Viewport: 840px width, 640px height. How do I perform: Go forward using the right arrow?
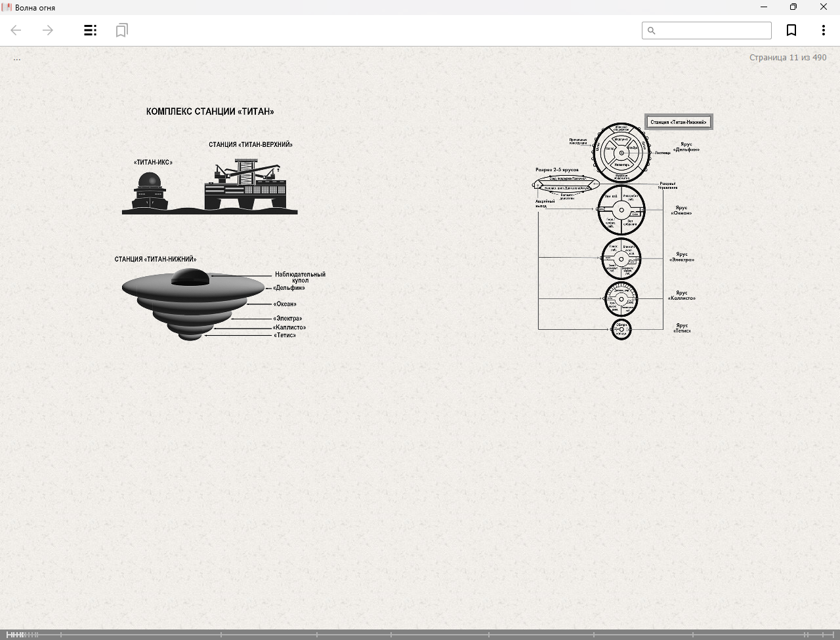coord(48,30)
